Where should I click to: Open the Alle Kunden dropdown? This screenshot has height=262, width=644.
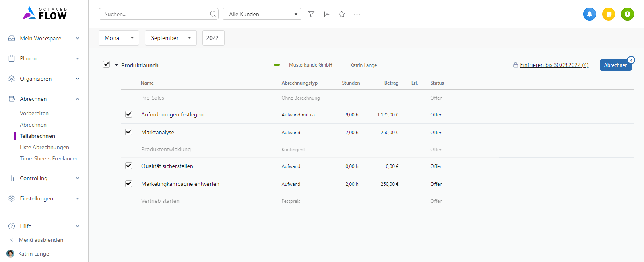(x=262, y=14)
